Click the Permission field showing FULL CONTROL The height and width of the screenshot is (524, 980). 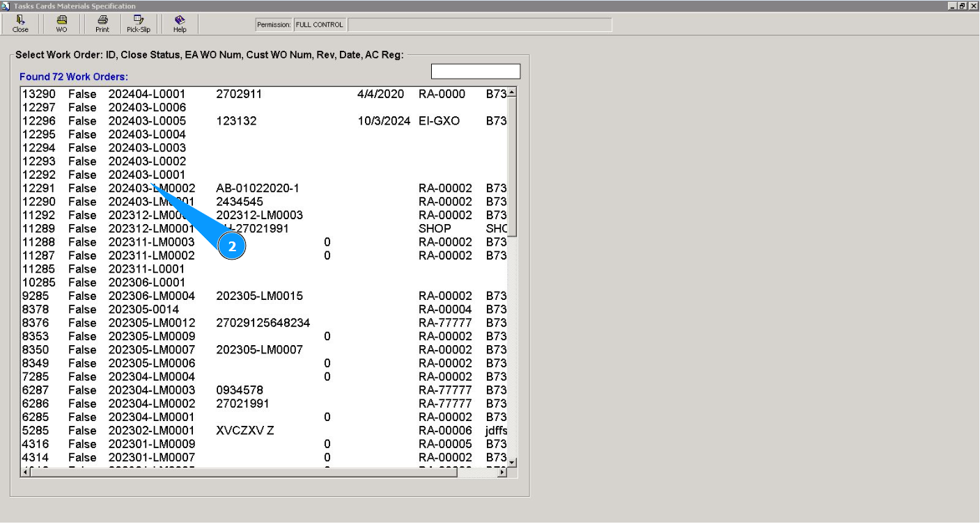click(320, 25)
